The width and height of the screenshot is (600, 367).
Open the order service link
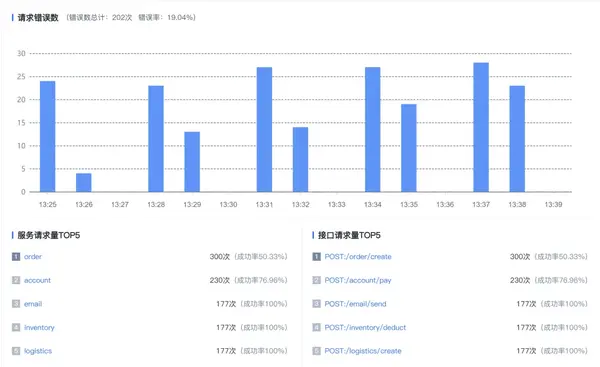(x=33, y=257)
